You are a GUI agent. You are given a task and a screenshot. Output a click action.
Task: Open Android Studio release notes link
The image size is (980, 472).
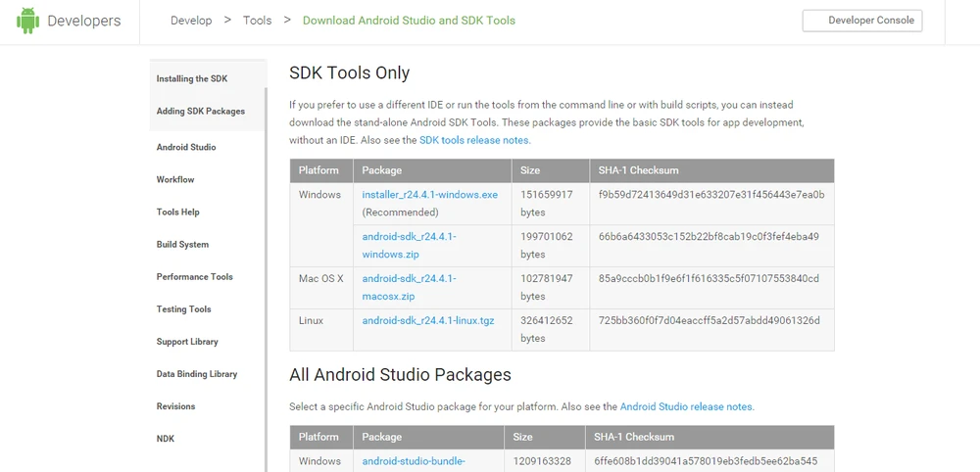(686, 407)
